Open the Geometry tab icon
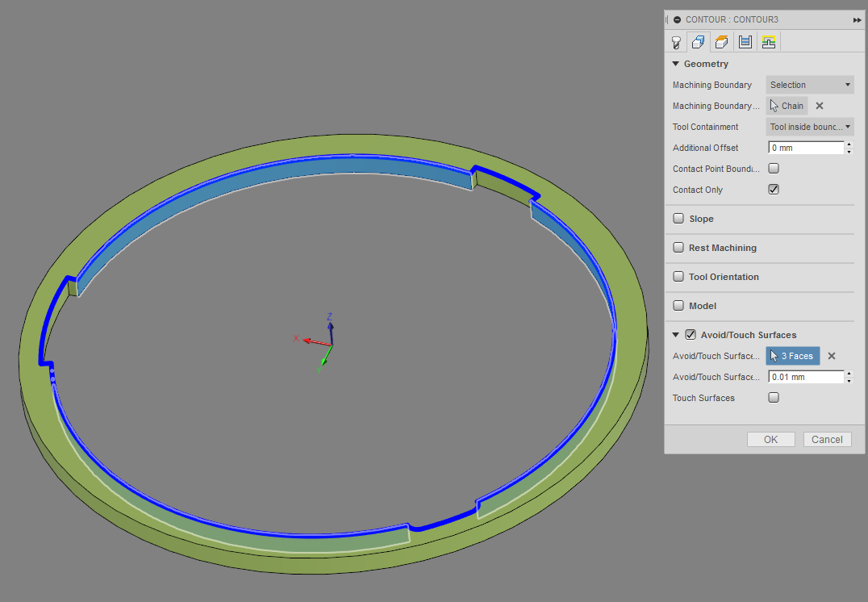868x602 pixels. tap(699, 41)
